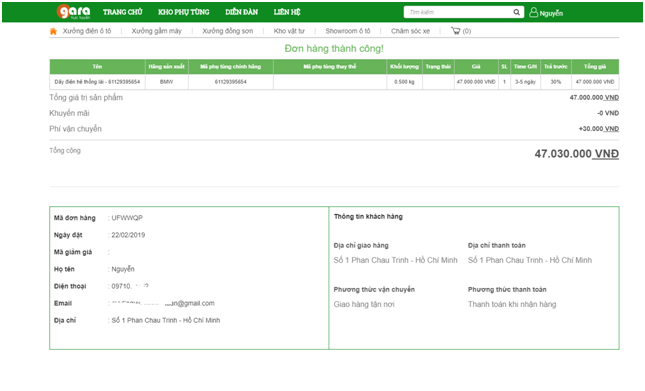Open the TRANG CHỦ menu
645x391 pixels.
123,12
